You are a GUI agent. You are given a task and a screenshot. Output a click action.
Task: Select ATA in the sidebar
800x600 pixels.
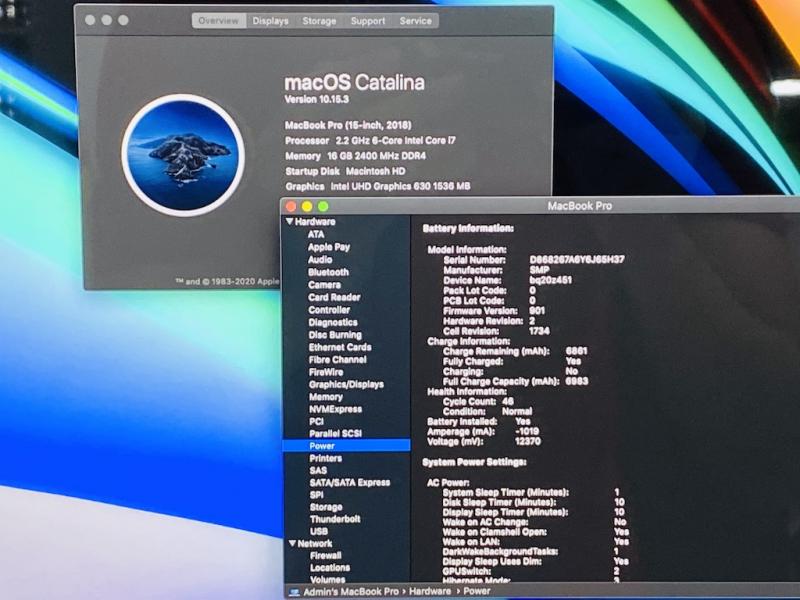[x=316, y=234]
